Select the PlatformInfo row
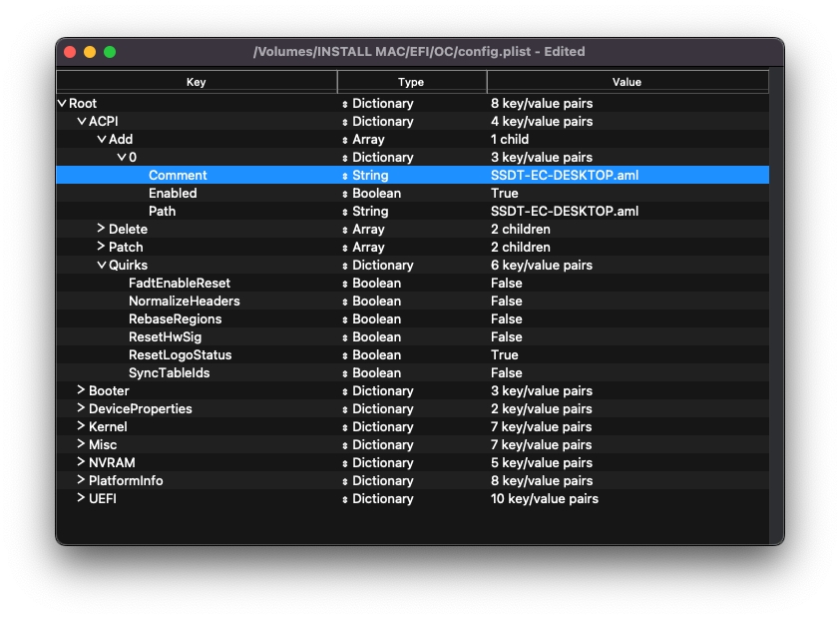The height and width of the screenshot is (619, 840). pyautogui.click(x=126, y=481)
